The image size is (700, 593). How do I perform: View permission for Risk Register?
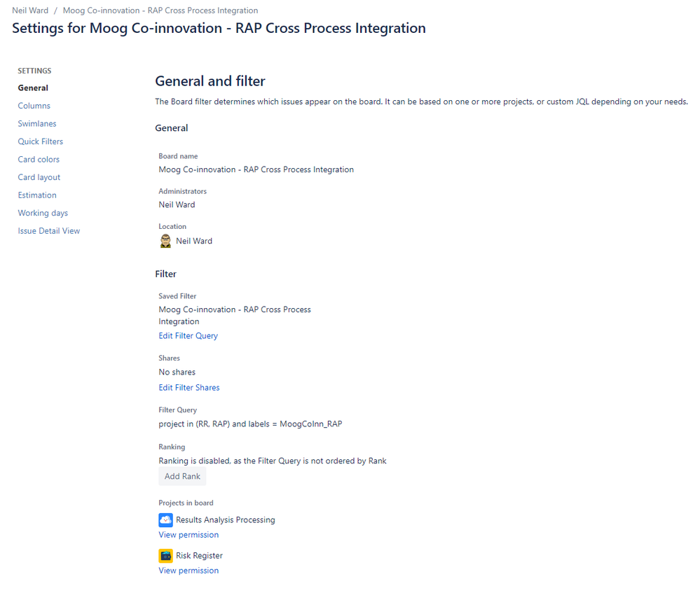[188, 570]
